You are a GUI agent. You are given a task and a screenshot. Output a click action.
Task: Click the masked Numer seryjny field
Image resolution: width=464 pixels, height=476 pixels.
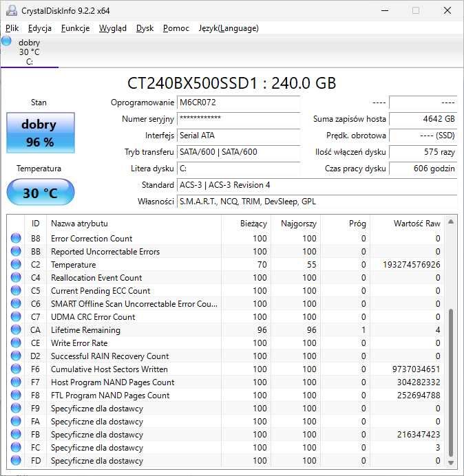[x=239, y=119]
